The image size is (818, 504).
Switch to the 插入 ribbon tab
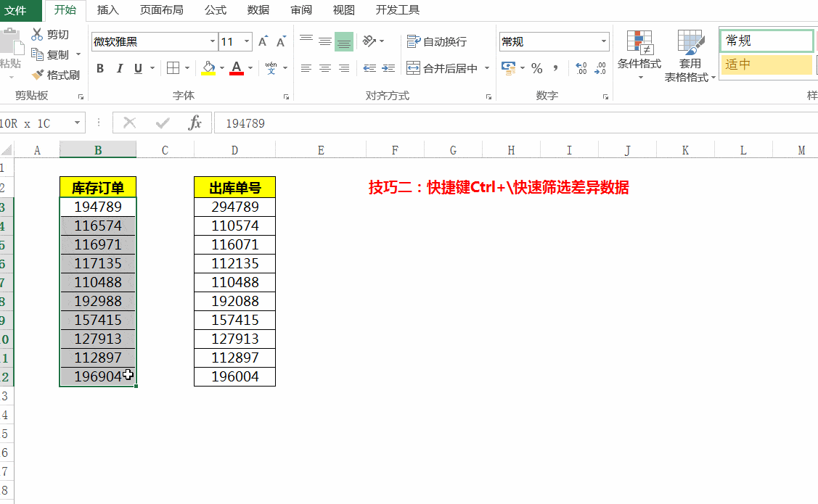[x=107, y=10]
